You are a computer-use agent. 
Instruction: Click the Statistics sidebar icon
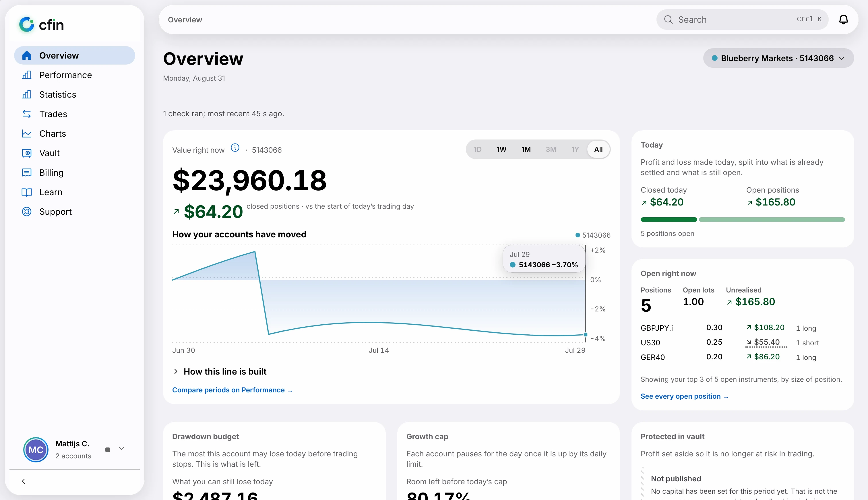point(27,94)
